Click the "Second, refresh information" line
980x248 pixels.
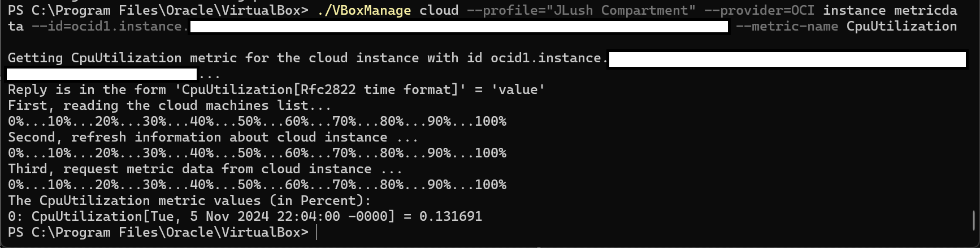[213, 137]
